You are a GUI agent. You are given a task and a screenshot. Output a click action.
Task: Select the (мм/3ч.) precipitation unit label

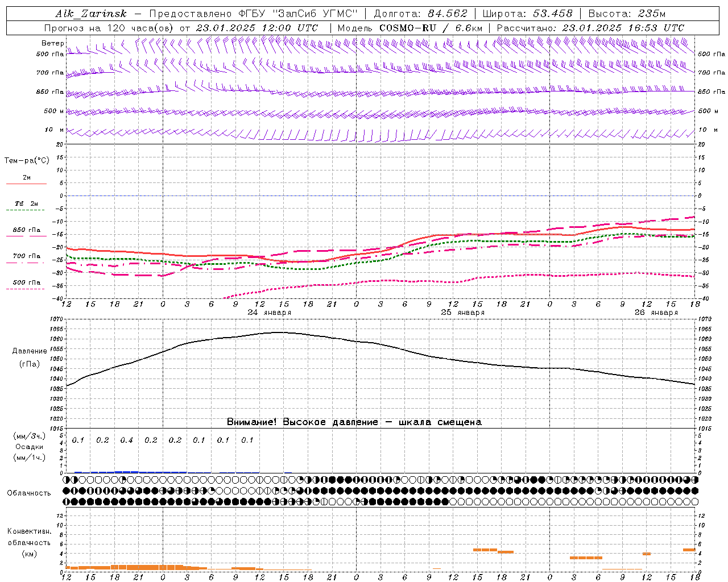tap(30, 436)
